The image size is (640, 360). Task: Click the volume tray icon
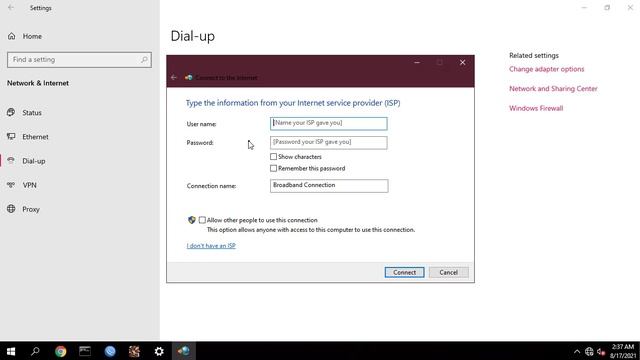[601, 351]
